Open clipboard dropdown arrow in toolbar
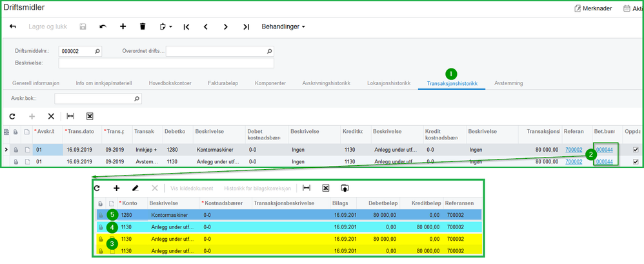The height and width of the screenshot is (264, 644). (170, 27)
